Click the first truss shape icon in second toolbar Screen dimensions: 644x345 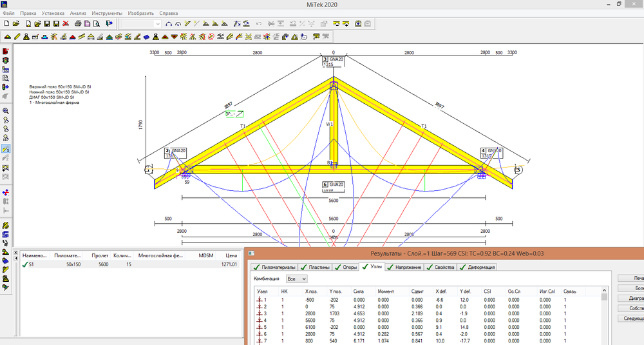click(x=8, y=36)
